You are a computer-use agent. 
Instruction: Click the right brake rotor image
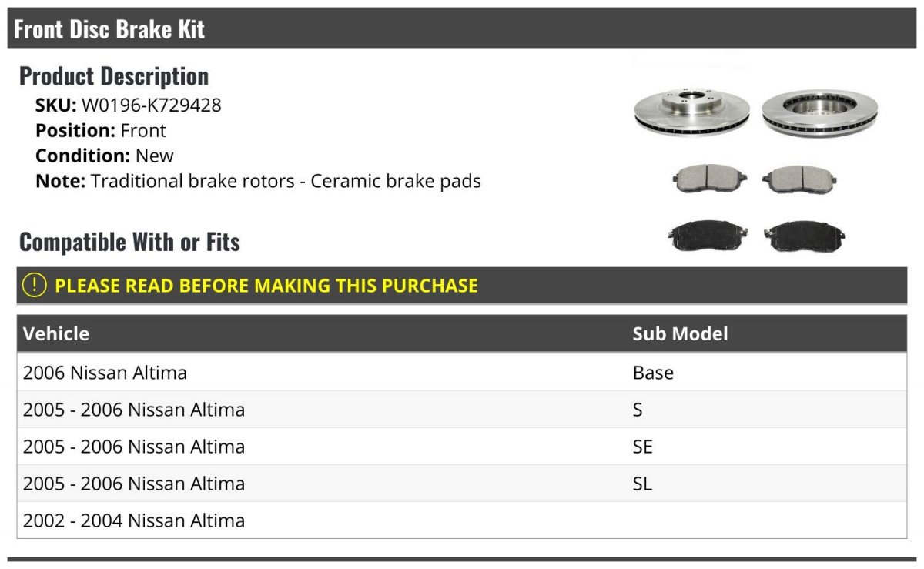point(819,114)
